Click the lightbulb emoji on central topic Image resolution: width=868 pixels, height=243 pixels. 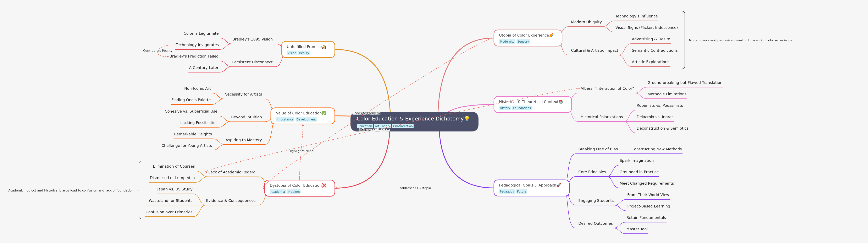coord(467,119)
